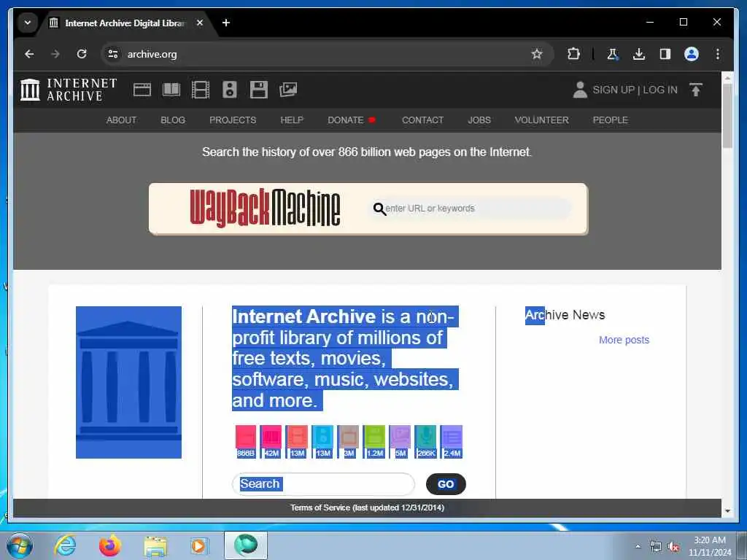
Task: Open Windows Explorer from the taskbar
Action: [x=155, y=546]
